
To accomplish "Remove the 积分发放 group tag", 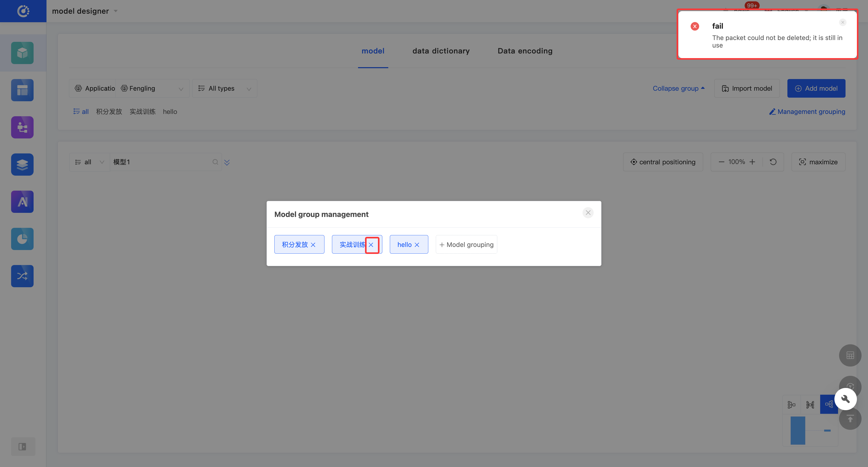I will click(x=313, y=245).
